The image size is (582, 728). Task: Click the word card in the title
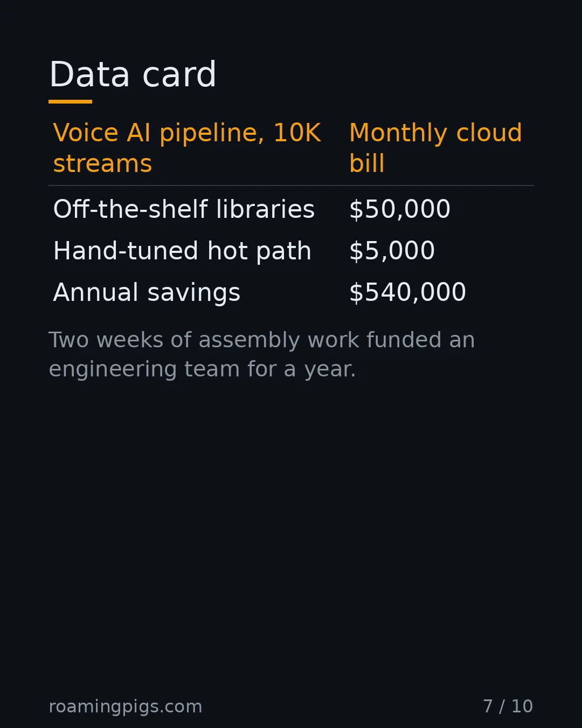point(179,74)
